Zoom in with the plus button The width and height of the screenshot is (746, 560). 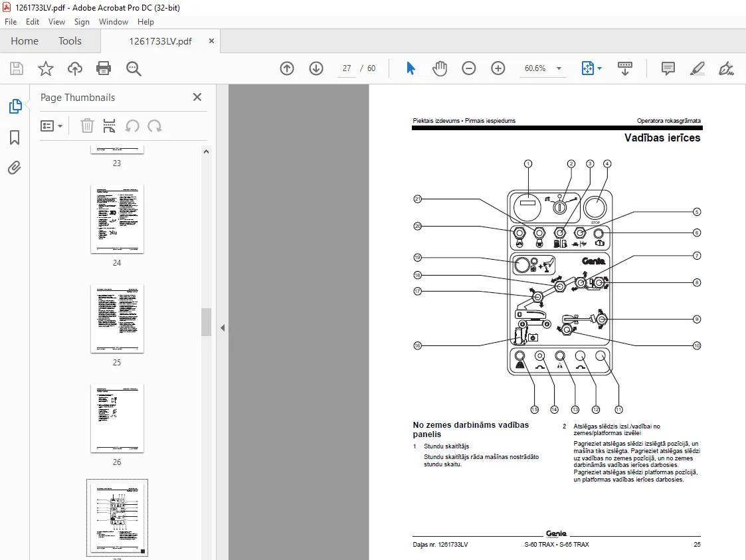tap(498, 68)
